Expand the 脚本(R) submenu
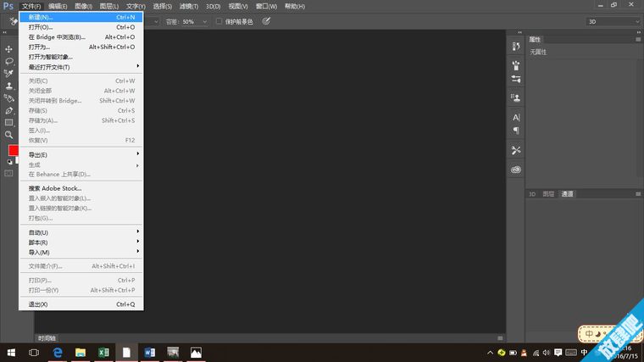 click(81, 242)
